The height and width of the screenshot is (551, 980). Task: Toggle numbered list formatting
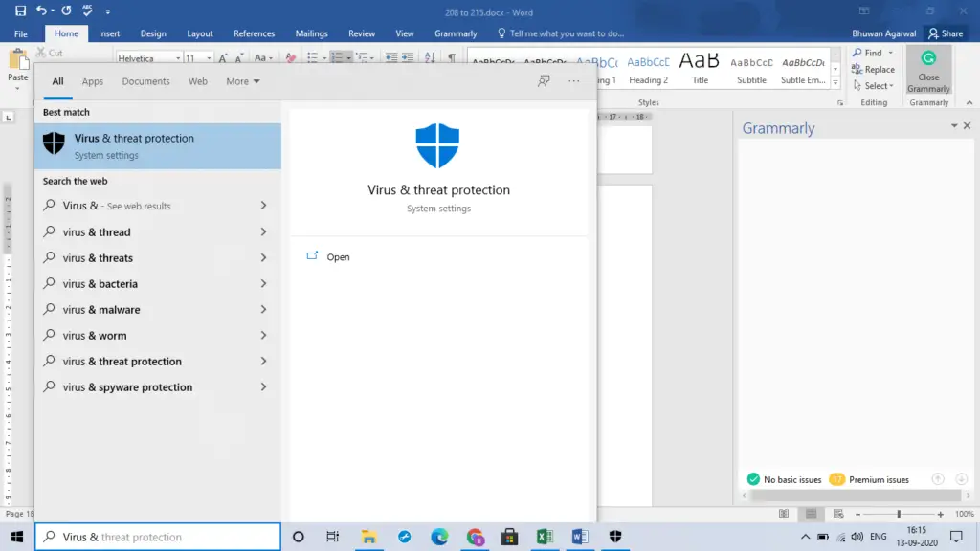click(336, 58)
